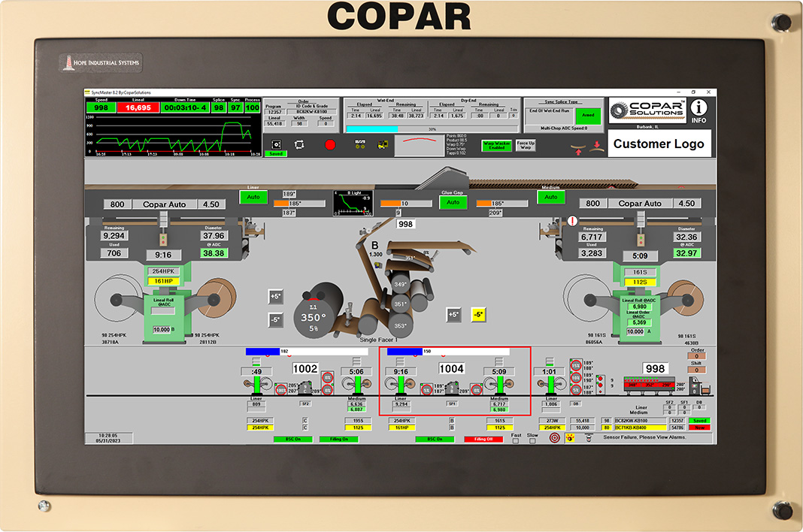Viewport: 803px width, 532px height.
Task: Click the right Remaining value 6,717
Action: (592, 237)
